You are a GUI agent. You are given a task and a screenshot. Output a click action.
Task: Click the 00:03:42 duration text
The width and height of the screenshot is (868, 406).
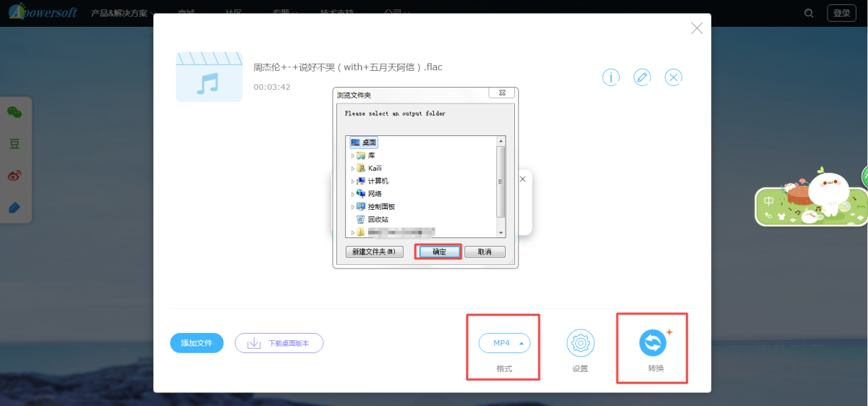pos(272,87)
